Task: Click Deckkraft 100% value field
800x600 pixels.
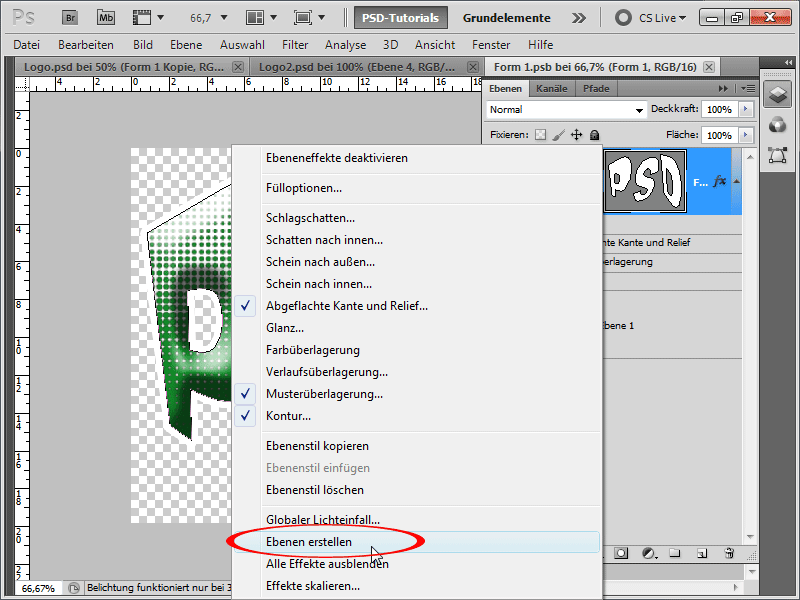Action: pyautogui.click(x=719, y=109)
